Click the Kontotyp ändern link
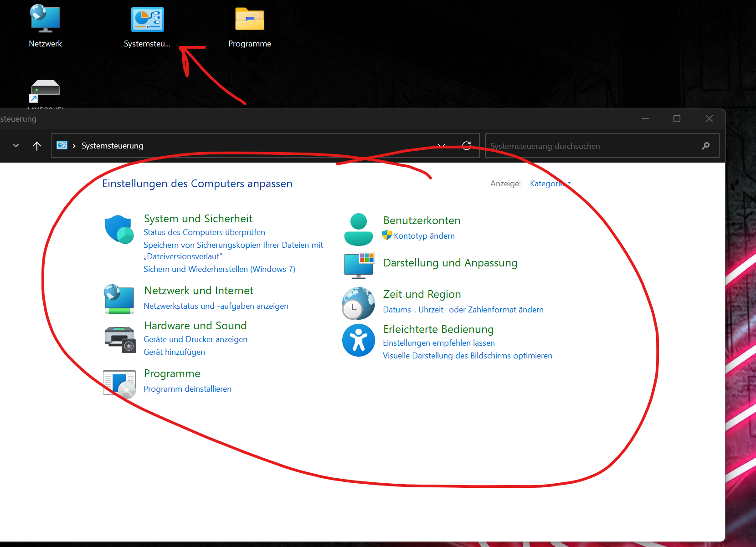756x547 pixels. 424,236
